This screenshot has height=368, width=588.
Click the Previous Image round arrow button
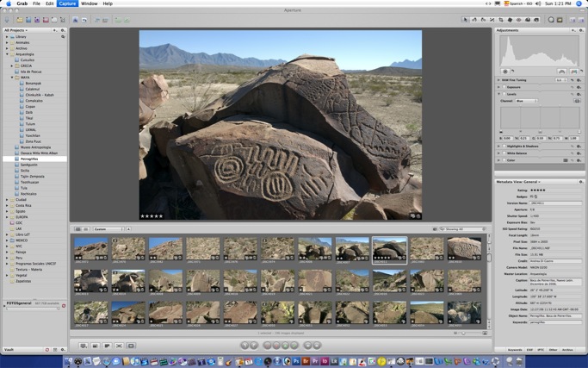[307, 345]
